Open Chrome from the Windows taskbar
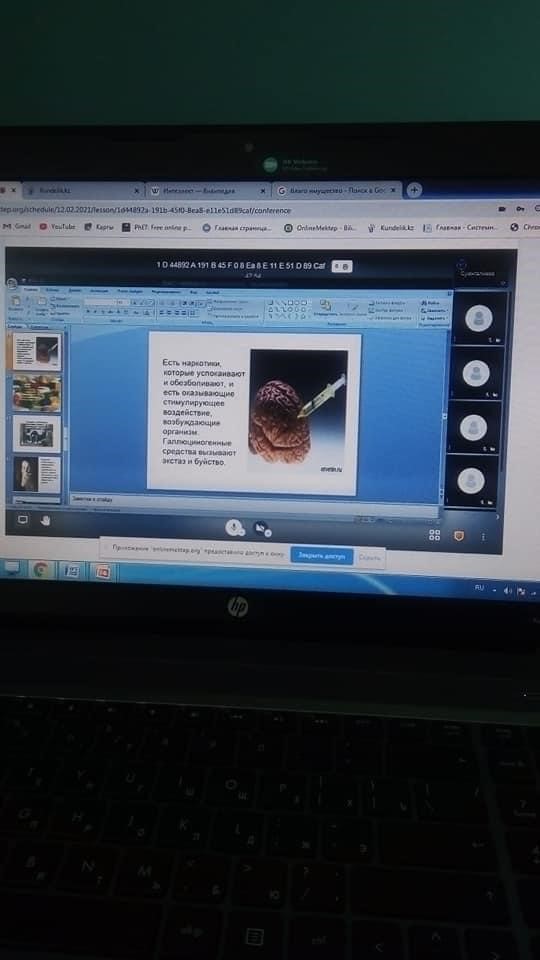Viewport: 540px width, 960px height. [x=41, y=569]
